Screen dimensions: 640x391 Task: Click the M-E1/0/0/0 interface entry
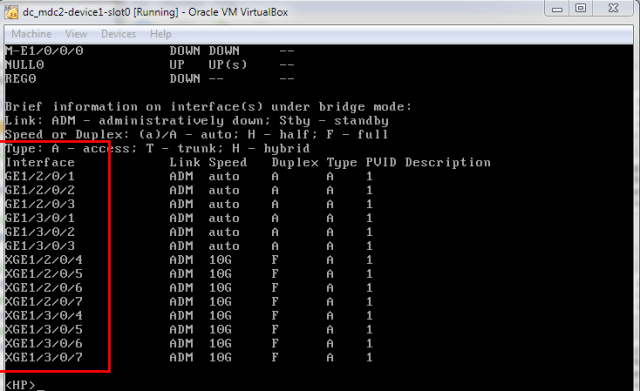pyautogui.click(x=44, y=51)
